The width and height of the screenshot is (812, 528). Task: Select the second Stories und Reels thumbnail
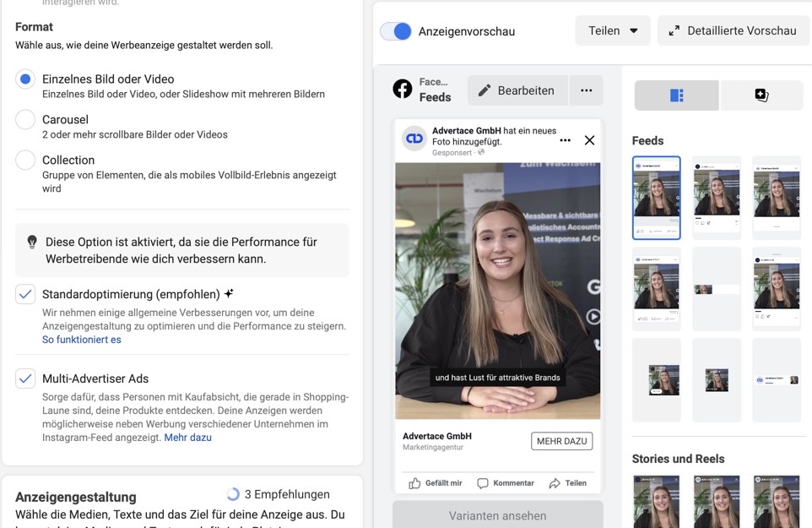tap(717, 501)
